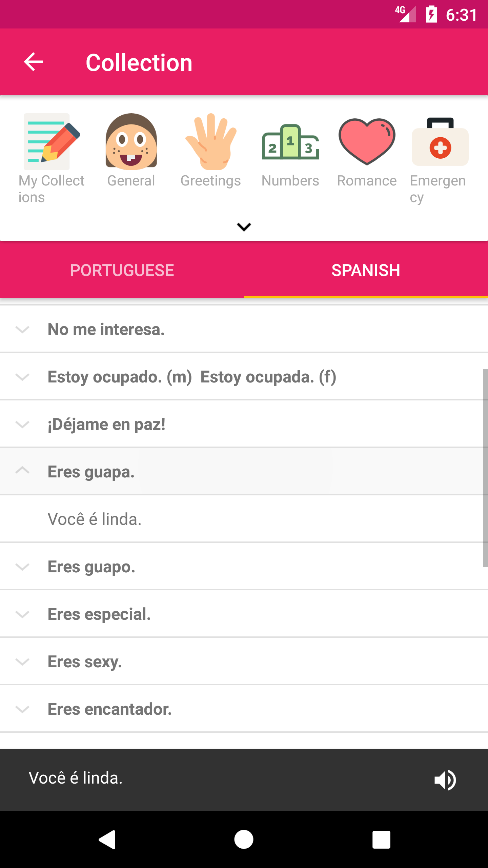
Task: Open the Emergency first-aid kit icon
Action: [440, 142]
